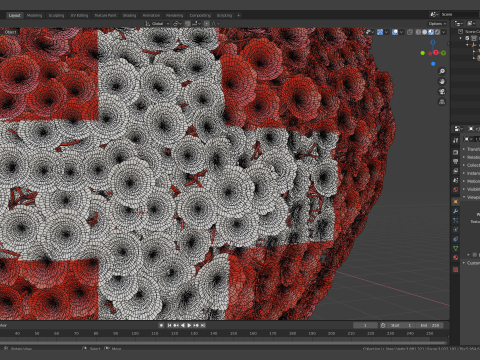Open the Options dropdown in viewport header
The height and width of the screenshot is (360, 480).
click(437, 24)
